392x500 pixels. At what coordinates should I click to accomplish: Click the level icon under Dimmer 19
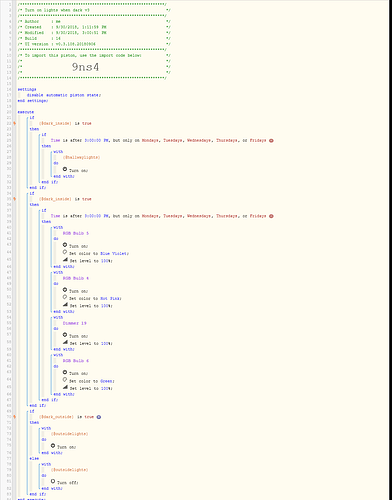point(65,342)
